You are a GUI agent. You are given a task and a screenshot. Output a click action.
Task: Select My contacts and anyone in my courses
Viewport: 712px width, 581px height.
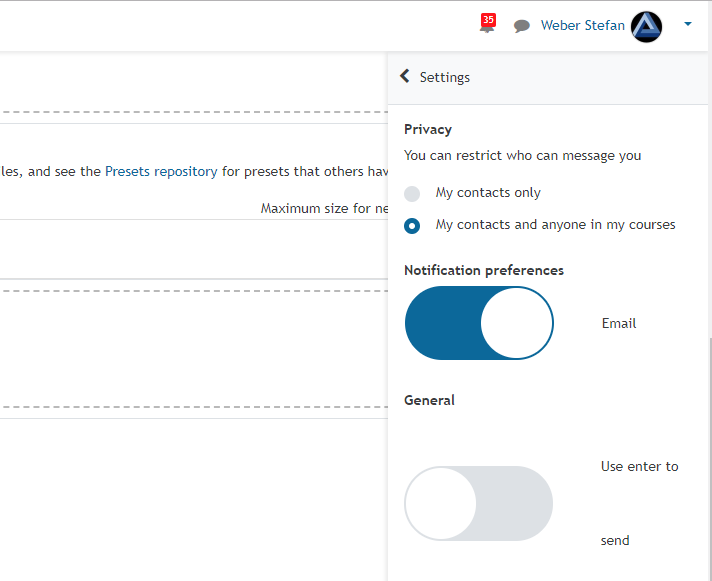(x=412, y=226)
